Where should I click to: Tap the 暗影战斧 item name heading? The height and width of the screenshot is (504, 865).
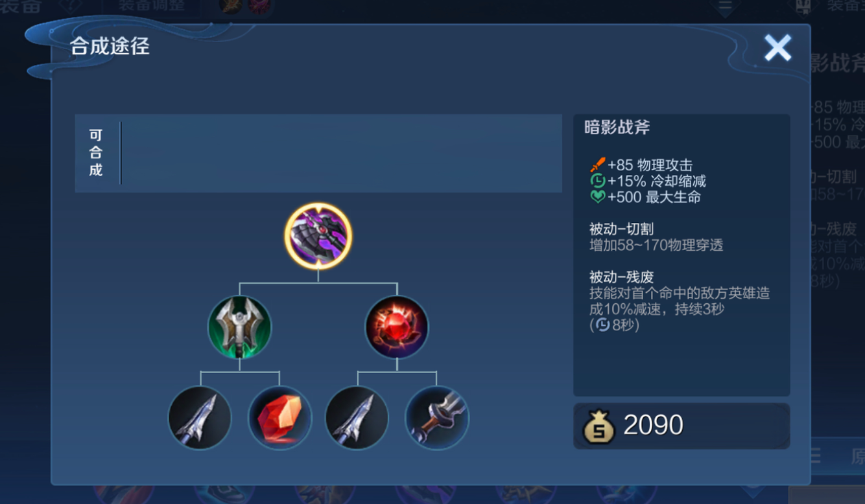pyautogui.click(x=617, y=128)
